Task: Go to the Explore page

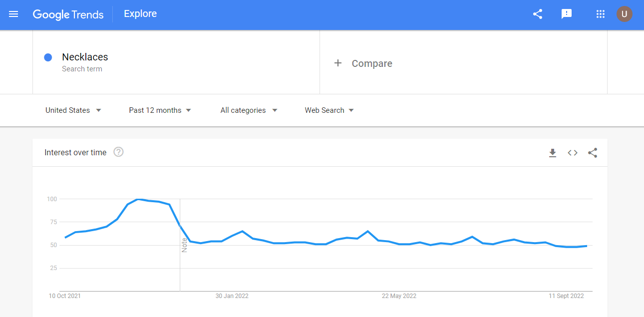Action: coord(140,14)
